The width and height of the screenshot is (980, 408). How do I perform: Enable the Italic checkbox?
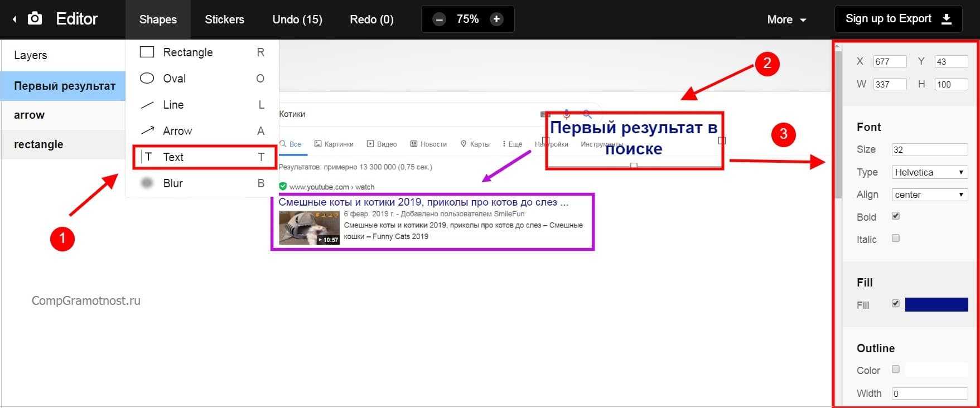click(896, 239)
